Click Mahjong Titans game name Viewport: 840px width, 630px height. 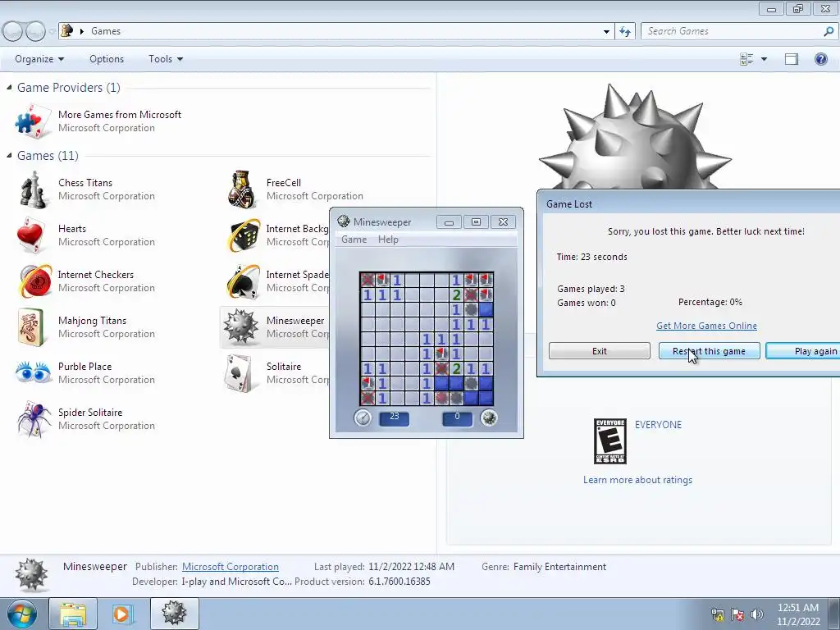92,321
